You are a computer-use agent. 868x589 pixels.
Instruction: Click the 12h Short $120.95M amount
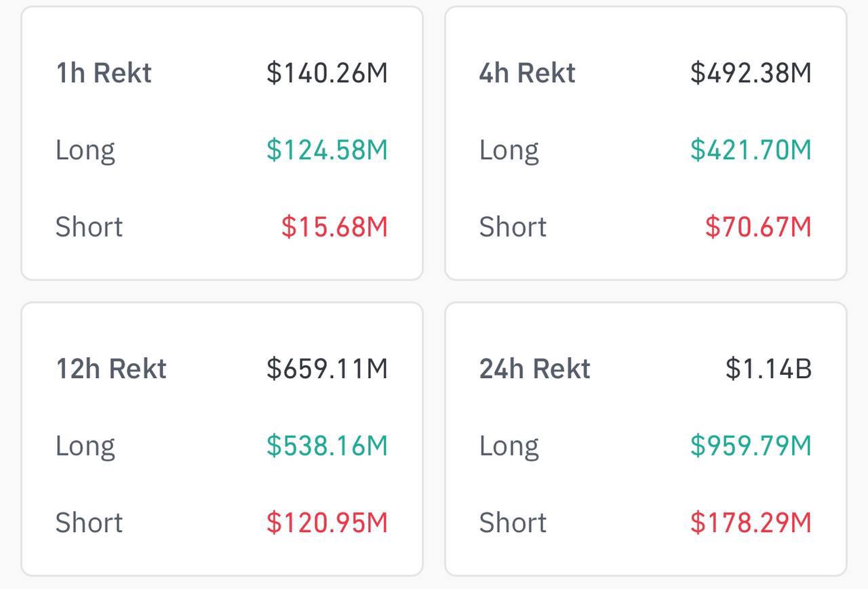327,523
